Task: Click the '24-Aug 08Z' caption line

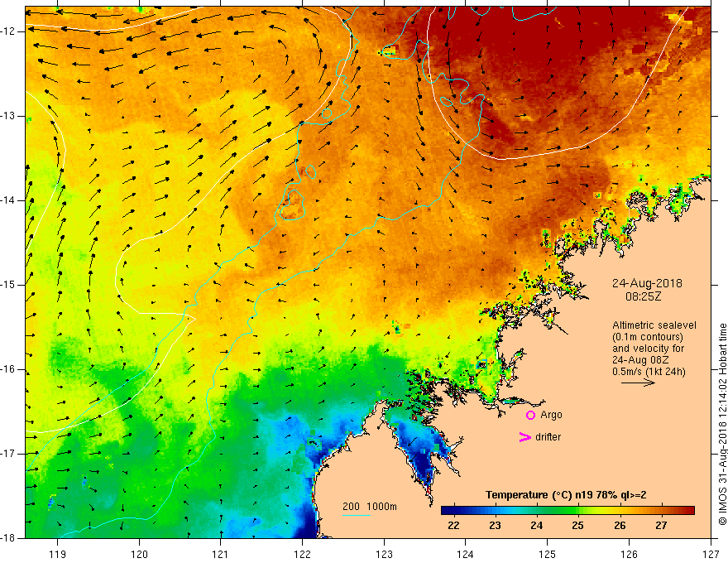Action: [x=639, y=360]
